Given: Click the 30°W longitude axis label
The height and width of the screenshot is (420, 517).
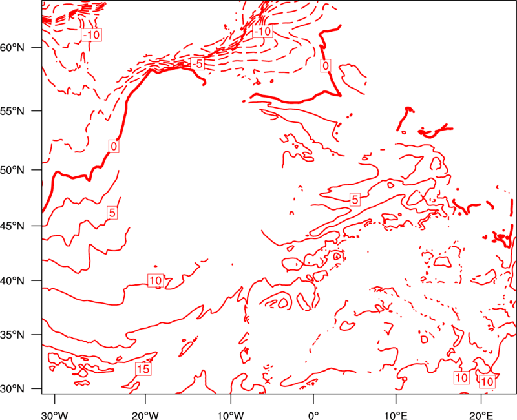Looking at the screenshot, I should [54, 415].
